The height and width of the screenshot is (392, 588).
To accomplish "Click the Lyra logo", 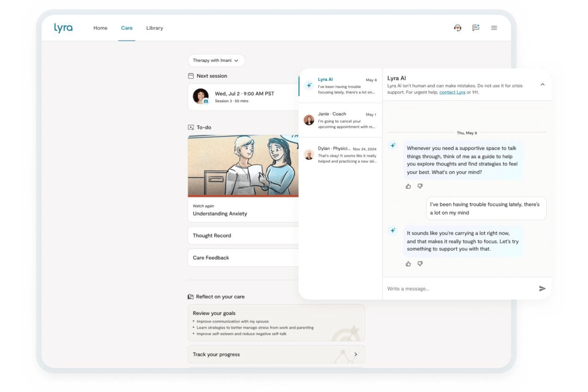I will 63,28.
